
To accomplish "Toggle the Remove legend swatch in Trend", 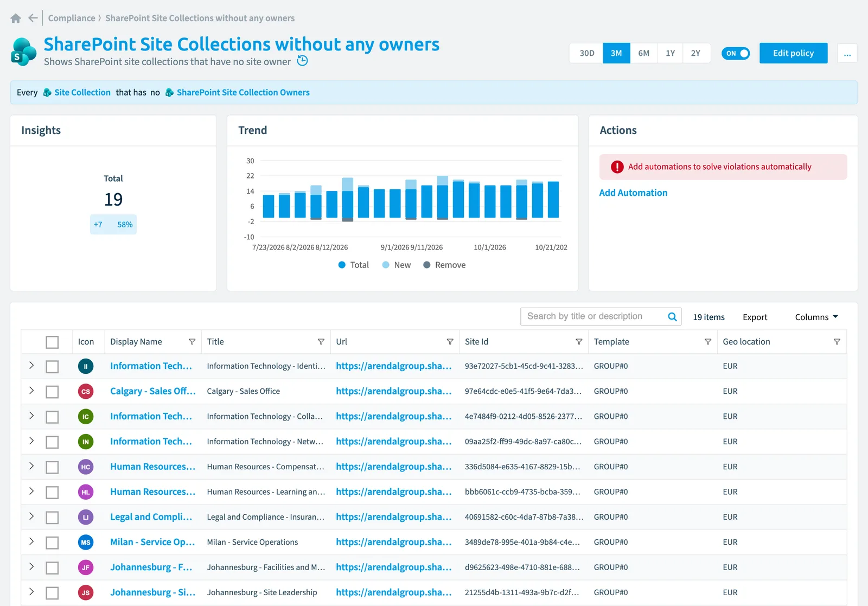I will (x=427, y=265).
